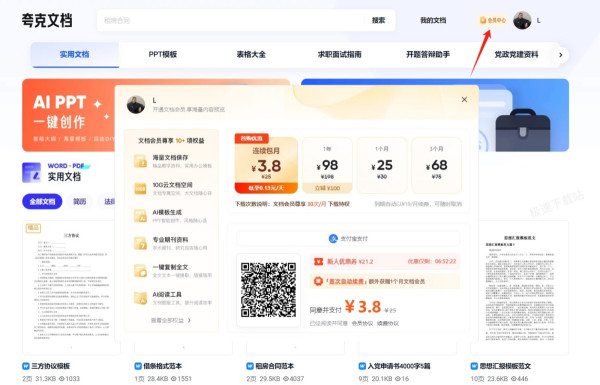This screenshot has height=385, width=600.
Task: Click the AI阅读工具 benefit icon
Action: (x=140, y=298)
